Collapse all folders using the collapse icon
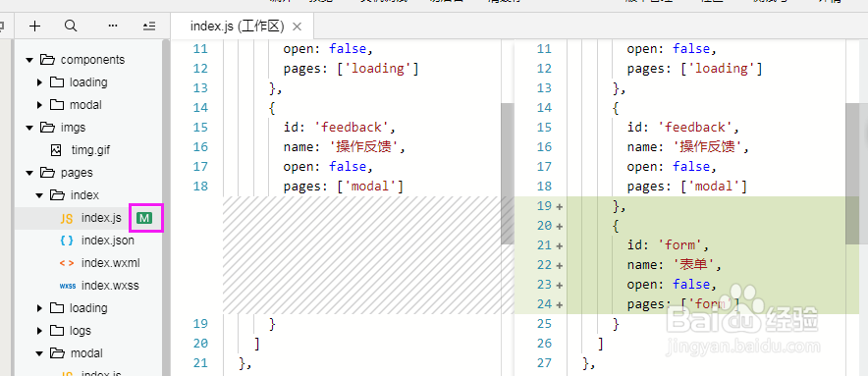This screenshot has width=868, height=376. click(149, 27)
